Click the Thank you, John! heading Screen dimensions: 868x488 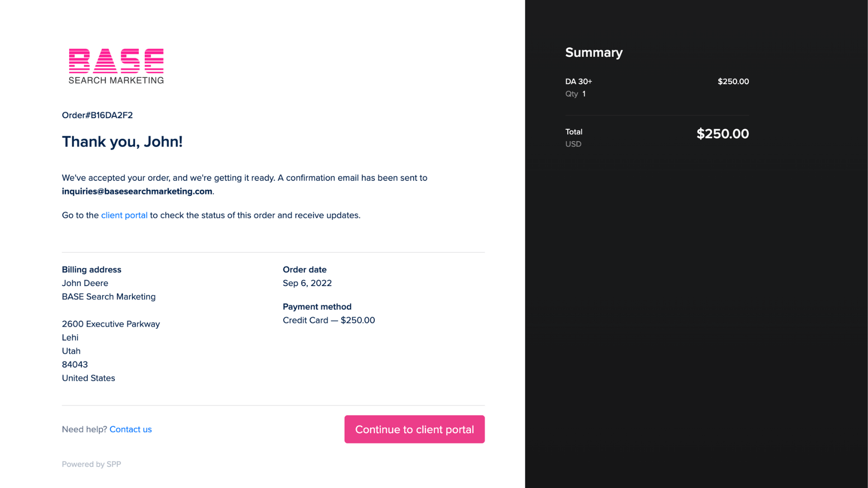click(122, 141)
